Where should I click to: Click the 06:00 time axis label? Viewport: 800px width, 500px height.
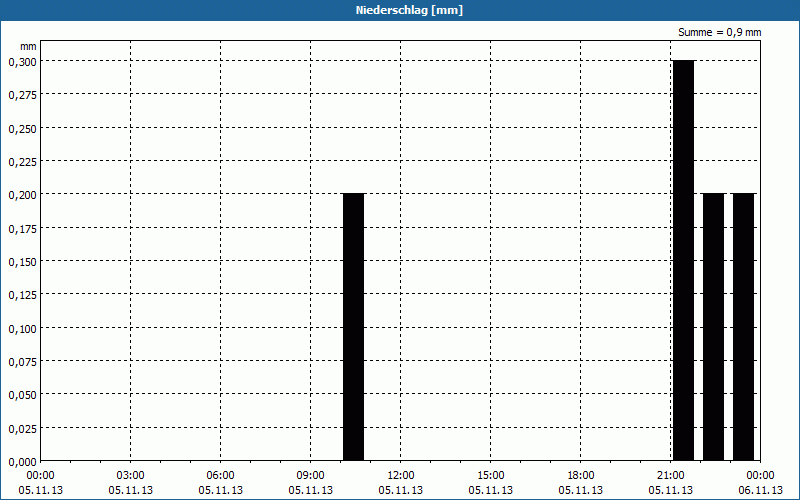click(x=221, y=475)
